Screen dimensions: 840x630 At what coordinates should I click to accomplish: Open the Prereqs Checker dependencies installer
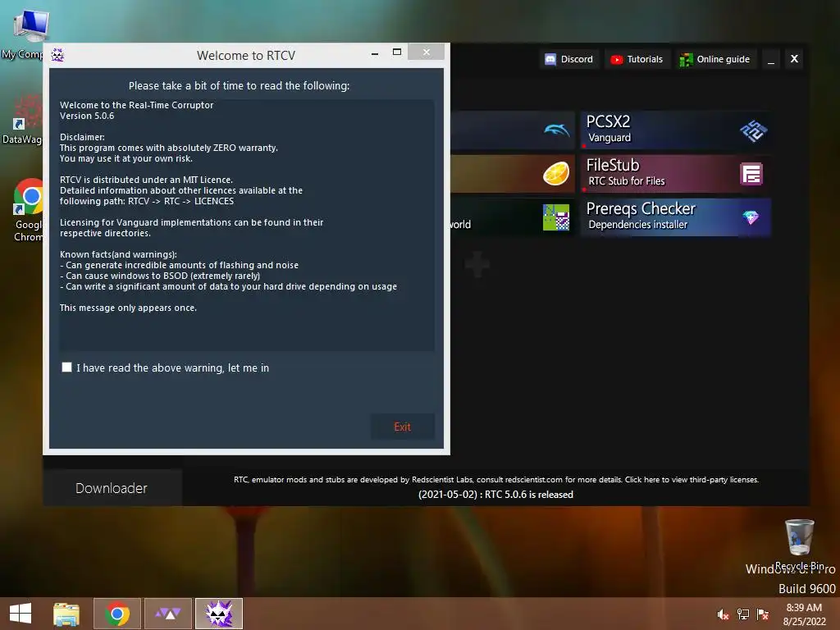(x=676, y=217)
